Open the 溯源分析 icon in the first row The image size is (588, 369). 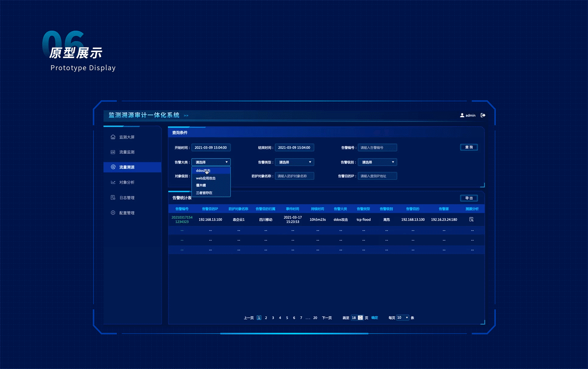tap(471, 219)
